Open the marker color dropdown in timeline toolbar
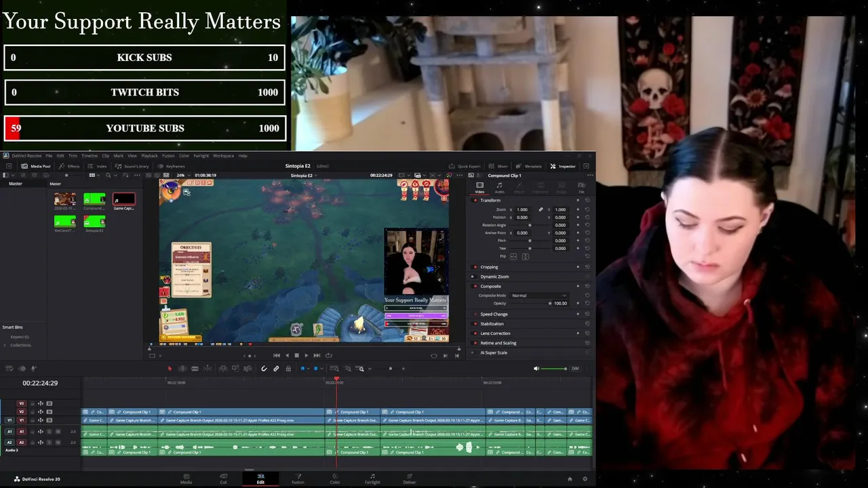The height and width of the screenshot is (488, 868). (322, 369)
